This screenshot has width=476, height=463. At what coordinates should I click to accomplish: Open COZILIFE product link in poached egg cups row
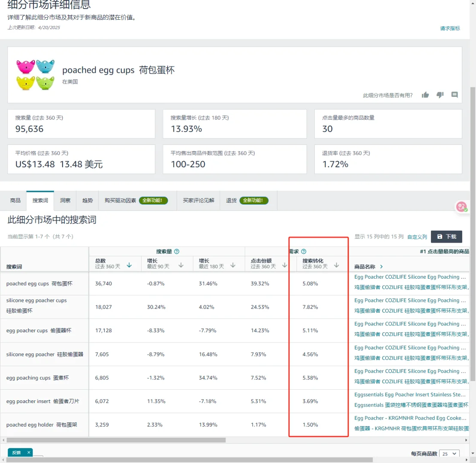pos(410,277)
